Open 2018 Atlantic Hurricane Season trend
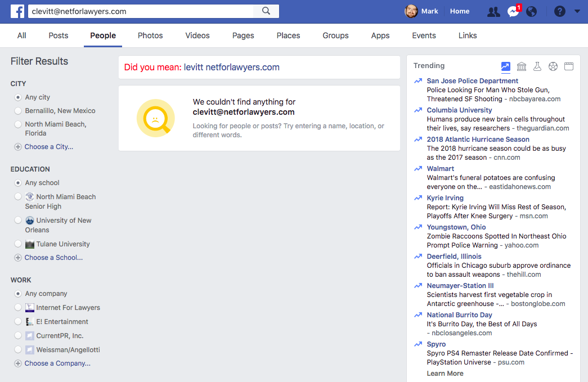The height and width of the screenshot is (382, 588). (x=478, y=139)
